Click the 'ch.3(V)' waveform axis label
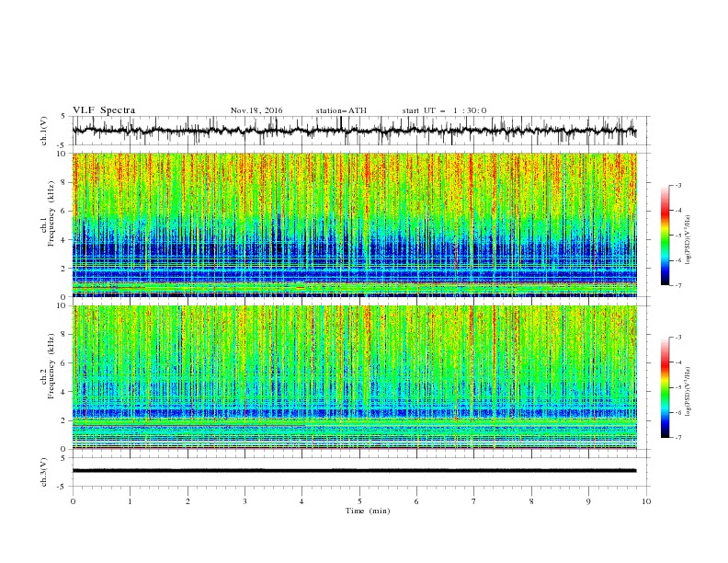The width and height of the screenshot is (728, 563). point(44,472)
